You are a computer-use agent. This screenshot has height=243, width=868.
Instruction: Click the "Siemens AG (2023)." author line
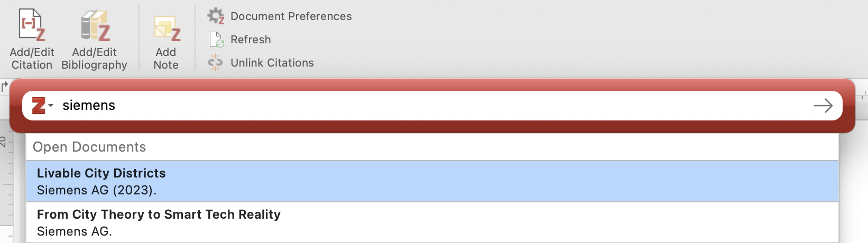coord(97,190)
